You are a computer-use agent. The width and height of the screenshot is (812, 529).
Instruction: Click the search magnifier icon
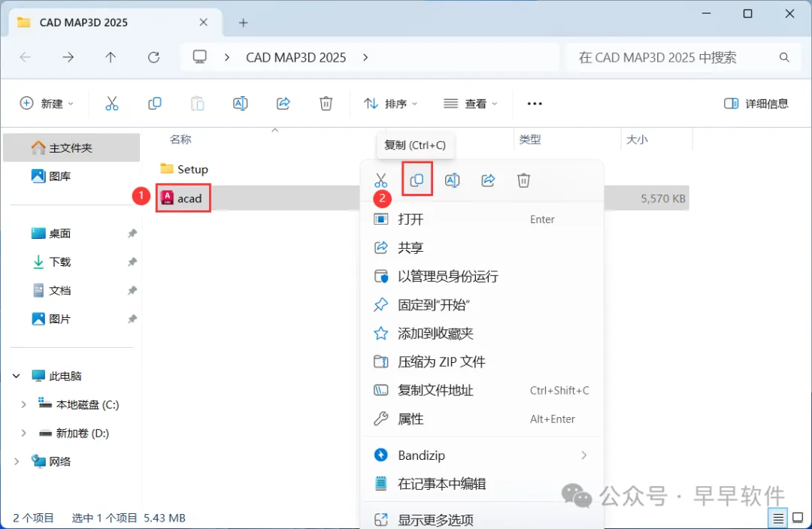coord(784,57)
